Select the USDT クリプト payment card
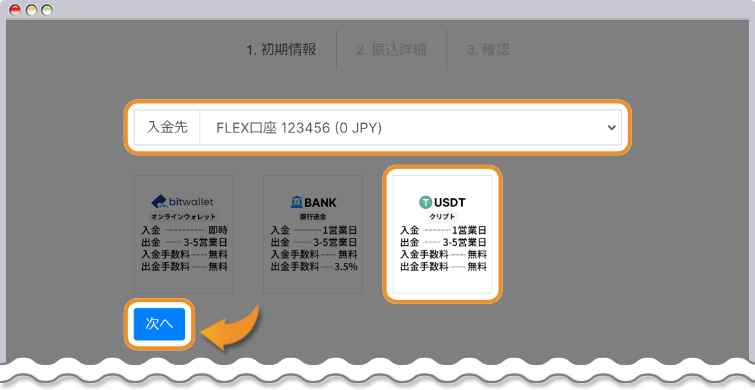This screenshot has width=755, height=390. point(443,234)
